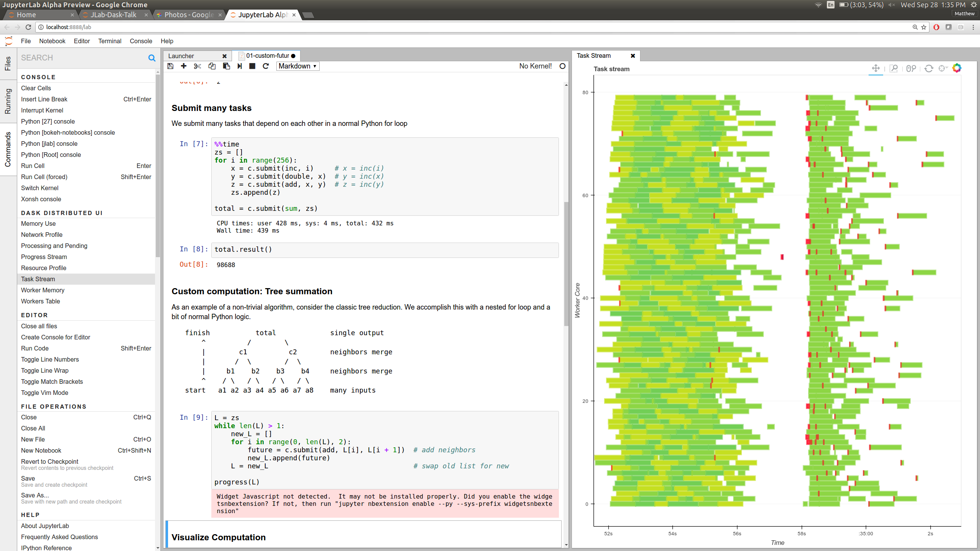Viewport: 980px width, 551px height.
Task: Enable the Bokeh box zoom tool
Action: (893, 68)
